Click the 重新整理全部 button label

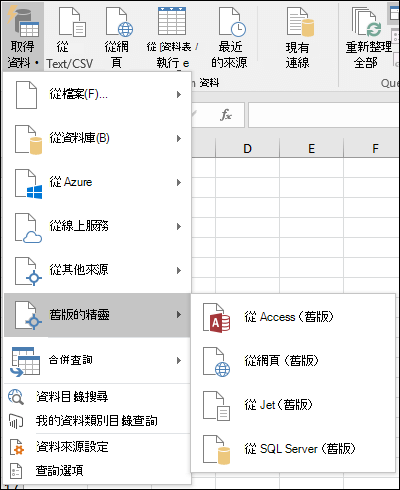coord(369,55)
